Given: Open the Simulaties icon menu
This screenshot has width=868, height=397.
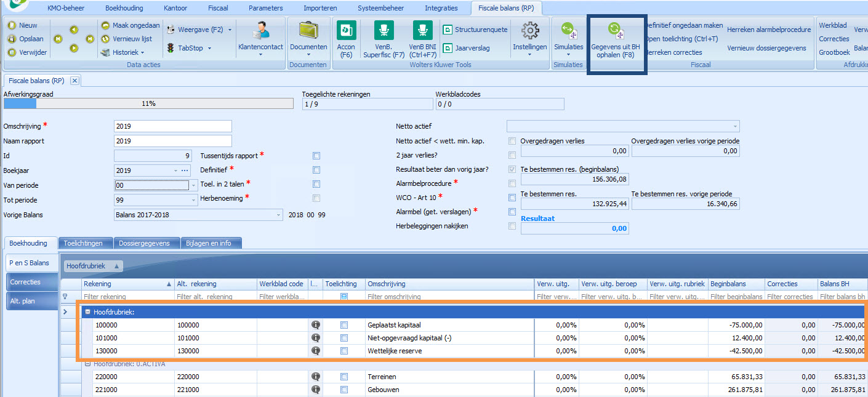Looking at the screenshot, I should pyautogui.click(x=568, y=32).
